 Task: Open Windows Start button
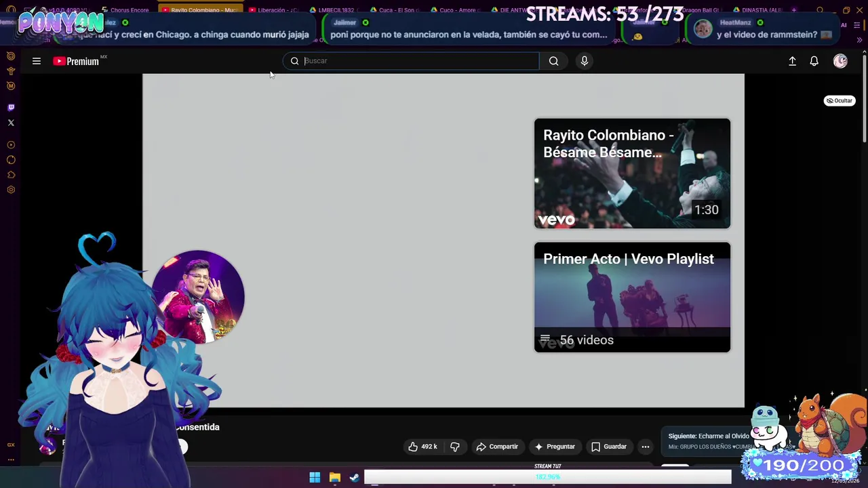coord(315,478)
